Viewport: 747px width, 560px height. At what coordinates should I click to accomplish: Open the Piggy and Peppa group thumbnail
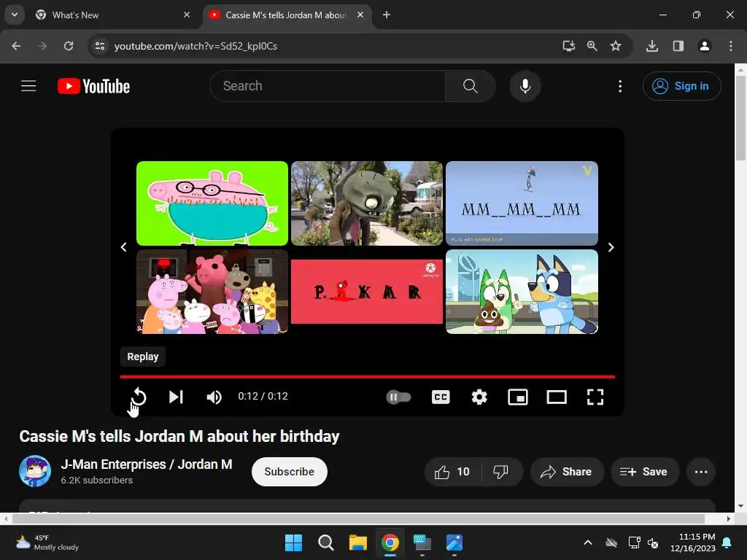click(212, 292)
